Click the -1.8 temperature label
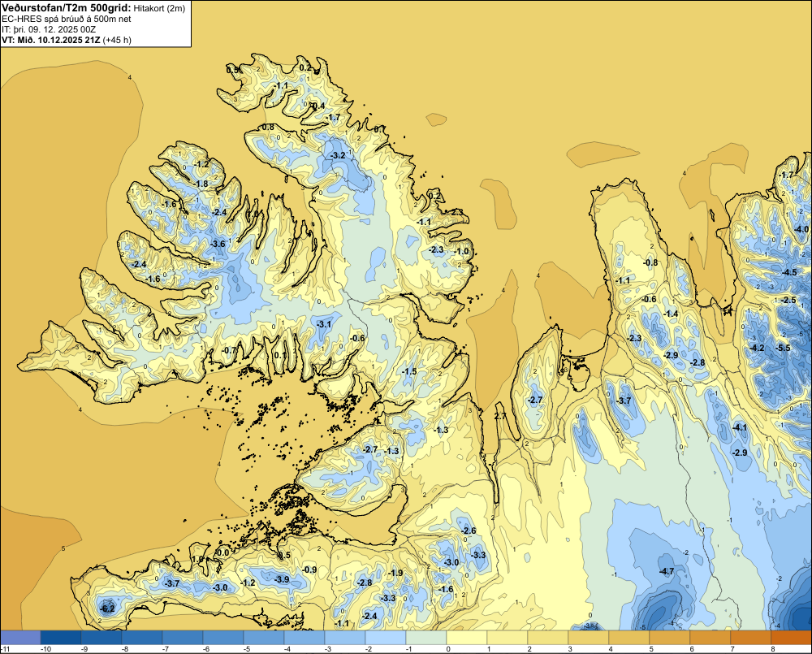812x654 pixels. tap(201, 184)
